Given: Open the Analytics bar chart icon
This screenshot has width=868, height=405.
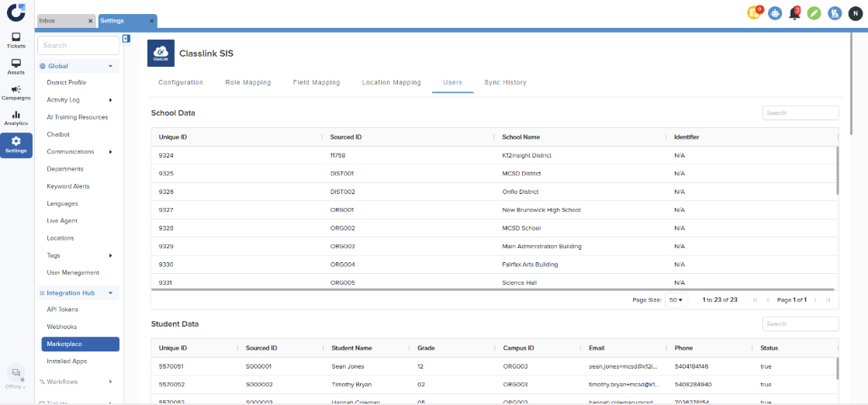Looking at the screenshot, I should click(16, 118).
